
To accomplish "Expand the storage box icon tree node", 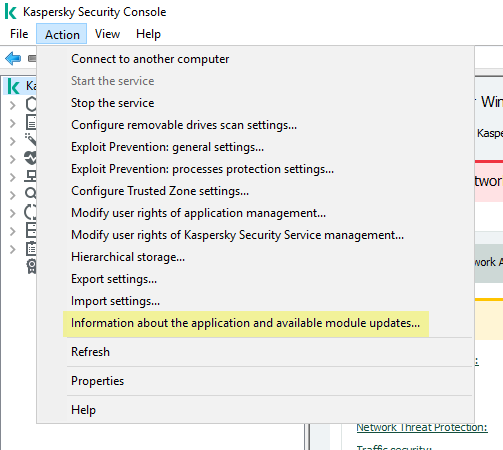I will click(13, 231).
